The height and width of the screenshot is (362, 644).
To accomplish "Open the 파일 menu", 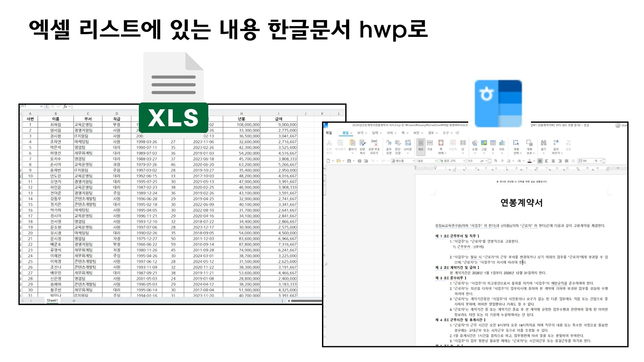I will pyautogui.click(x=329, y=133).
